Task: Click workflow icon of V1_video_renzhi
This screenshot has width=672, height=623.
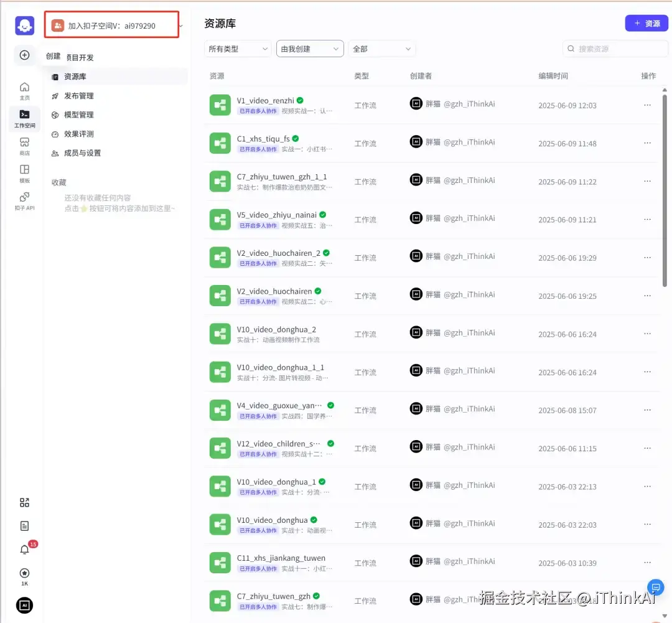Action: [220, 105]
